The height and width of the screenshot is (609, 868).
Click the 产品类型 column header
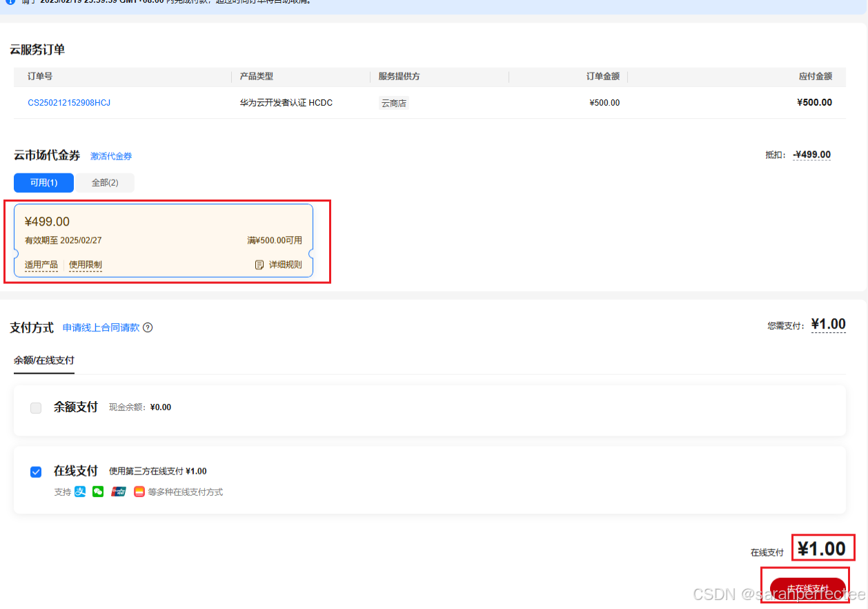click(257, 77)
